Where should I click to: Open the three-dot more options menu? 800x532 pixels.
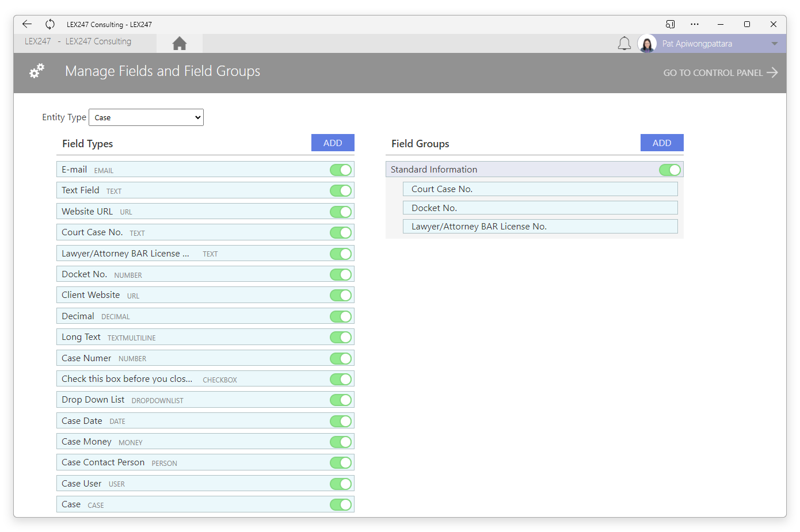pyautogui.click(x=695, y=24)
